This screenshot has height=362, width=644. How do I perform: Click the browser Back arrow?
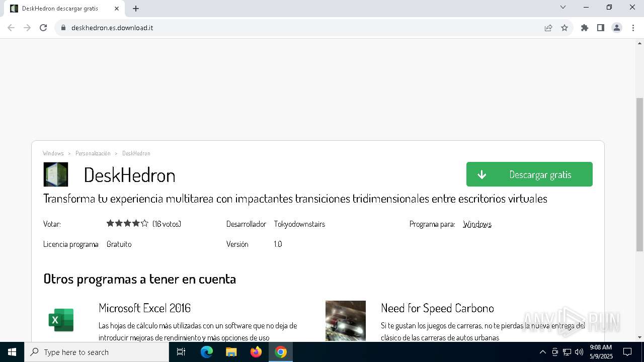coord(11,28)
